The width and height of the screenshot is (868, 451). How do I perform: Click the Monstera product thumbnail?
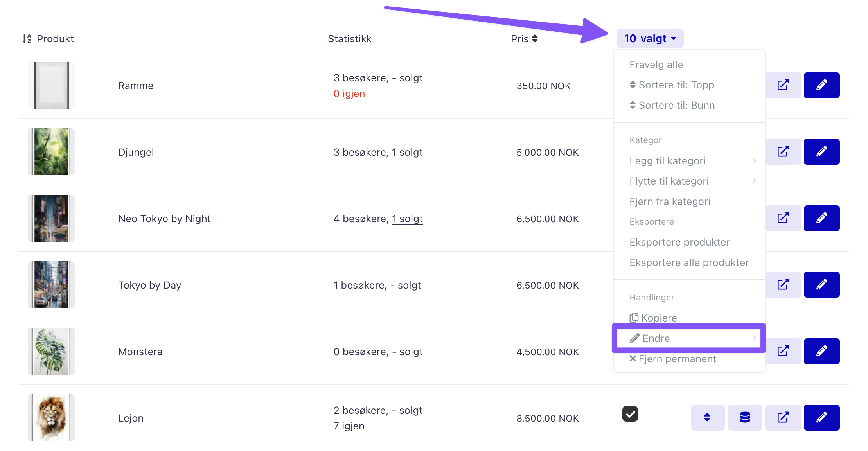pyautogui.click(x=51, y=351)
